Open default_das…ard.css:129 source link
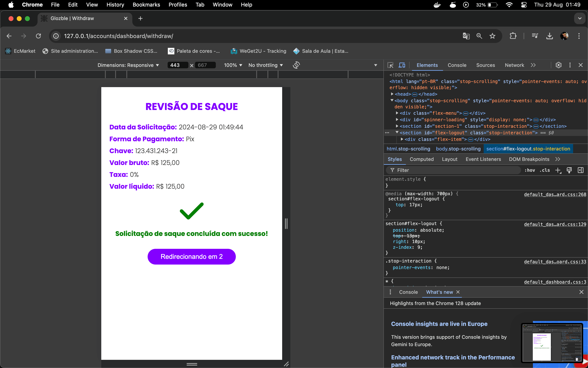The image size is (588, 368). (x=555, y=224)
